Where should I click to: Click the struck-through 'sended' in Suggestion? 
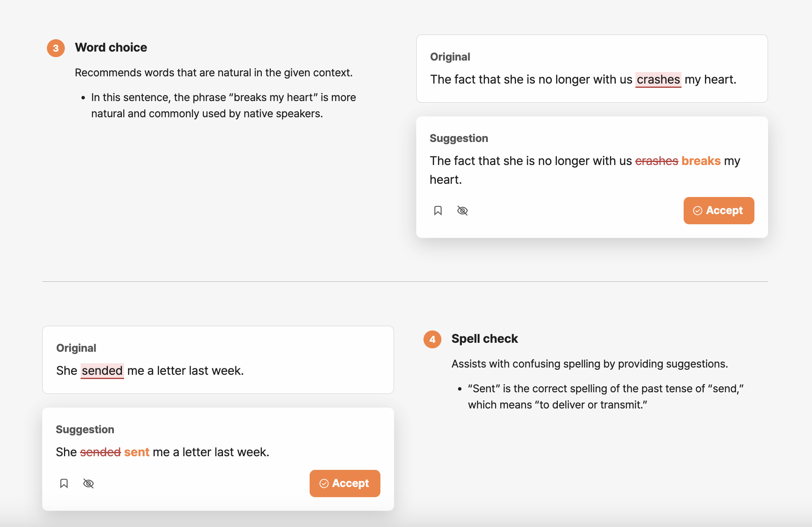[x=100, y=452]
